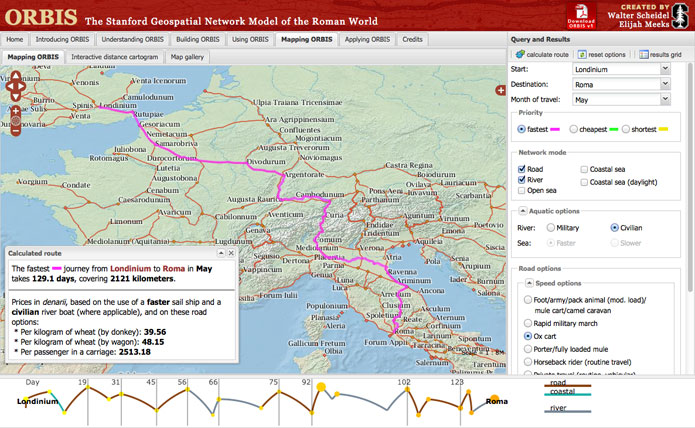The width and height of the screenshot is (695, 428).
Task: Zoom out with the map minus button
Action: tap(16, 131)
